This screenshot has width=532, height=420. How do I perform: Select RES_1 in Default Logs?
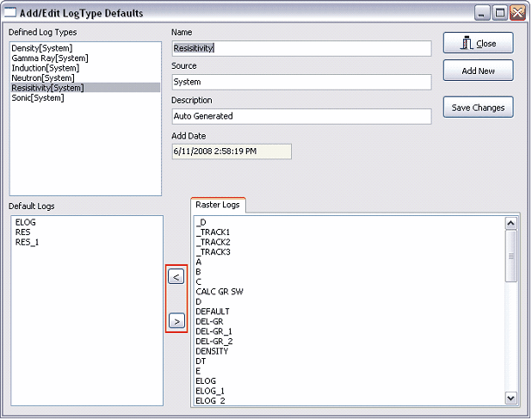(27, 243)
